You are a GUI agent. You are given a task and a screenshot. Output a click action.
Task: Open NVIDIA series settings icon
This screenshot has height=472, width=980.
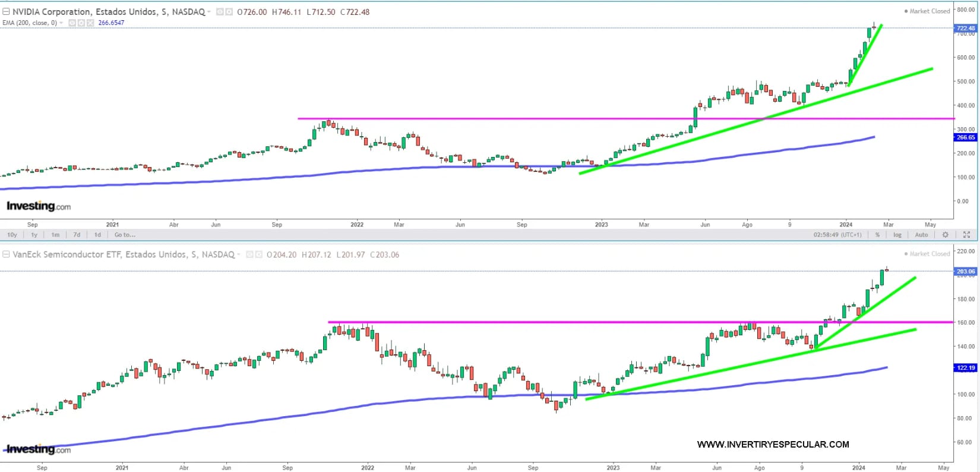click(229, 12)
